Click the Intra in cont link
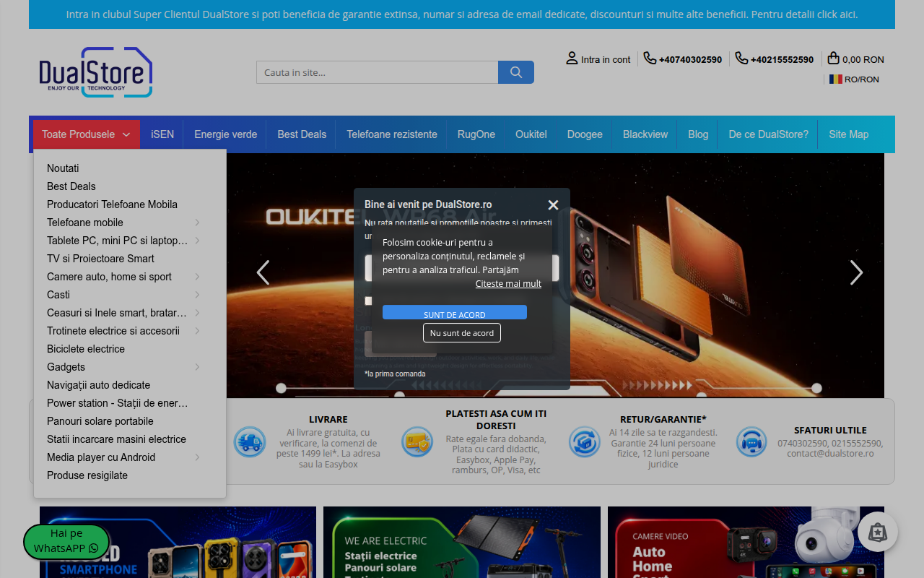Screen dimensions: 924x578 (x=606, y=60)
